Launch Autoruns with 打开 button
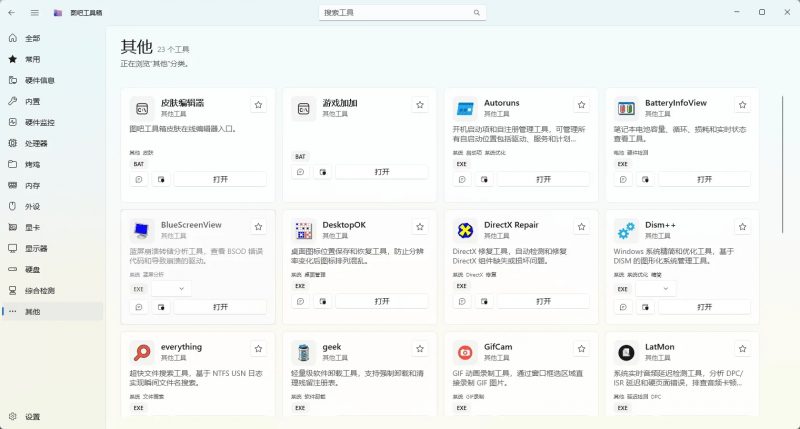Viewport: 800px width, 429px height. coord(543,180)
